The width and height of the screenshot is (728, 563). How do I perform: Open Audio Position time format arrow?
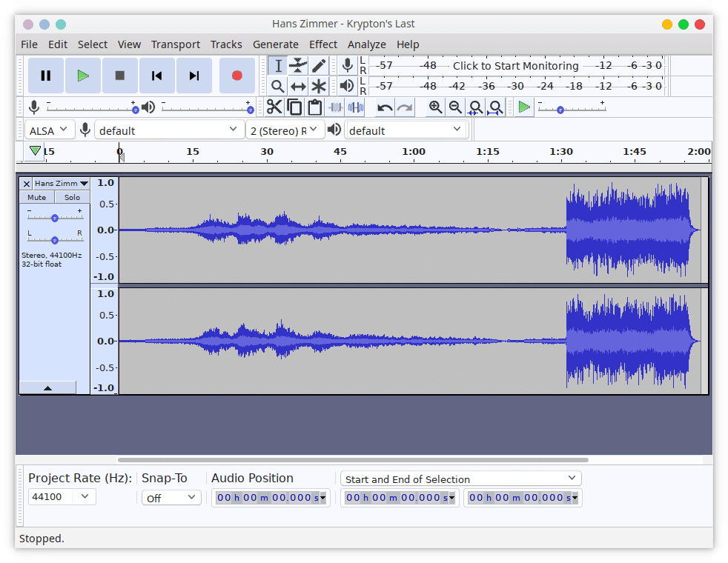click(322, 498)
